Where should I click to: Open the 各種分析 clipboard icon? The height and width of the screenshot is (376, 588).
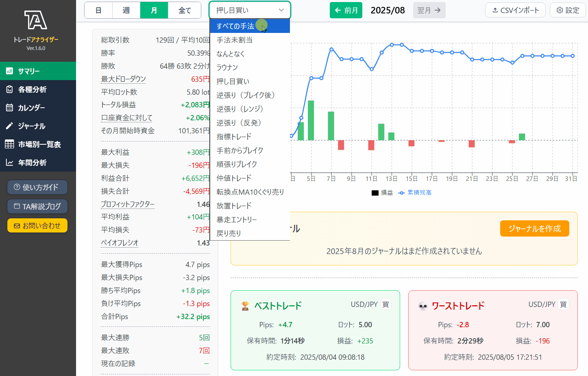point(9,89)
